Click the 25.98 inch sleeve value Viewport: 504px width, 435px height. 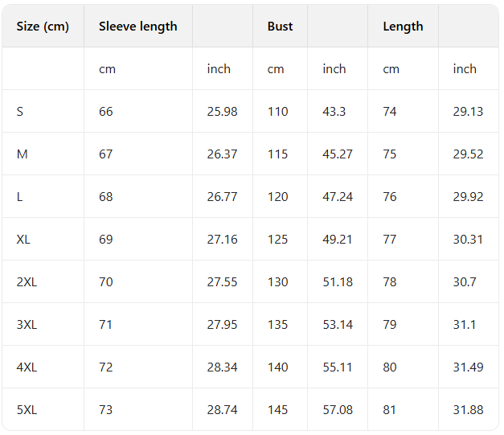pos(222,112)
